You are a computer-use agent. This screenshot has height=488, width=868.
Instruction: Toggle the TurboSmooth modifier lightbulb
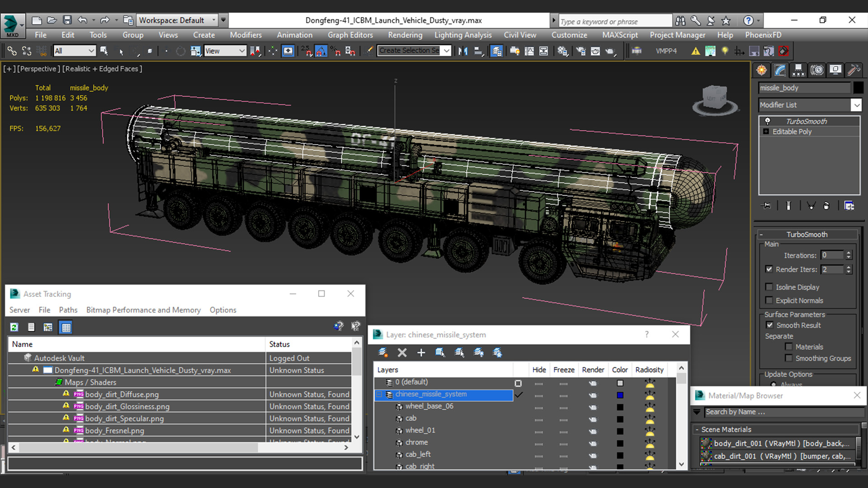767,121
